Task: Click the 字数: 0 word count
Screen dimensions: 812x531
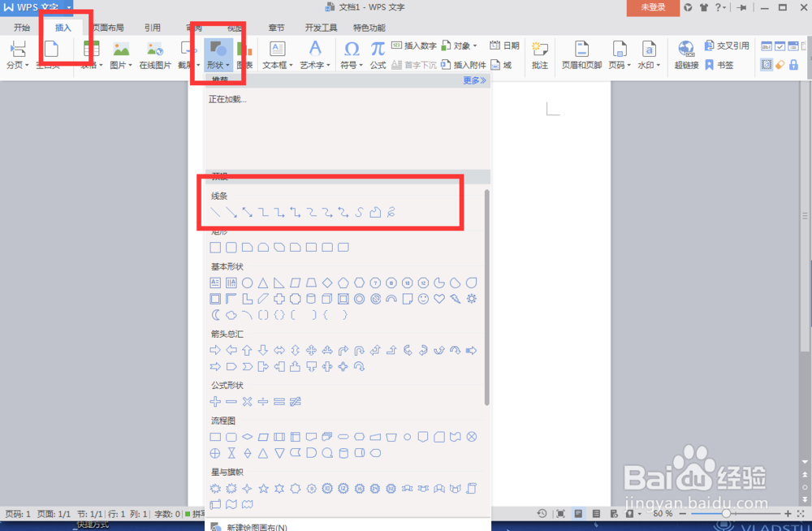Action: coord(167,514)
